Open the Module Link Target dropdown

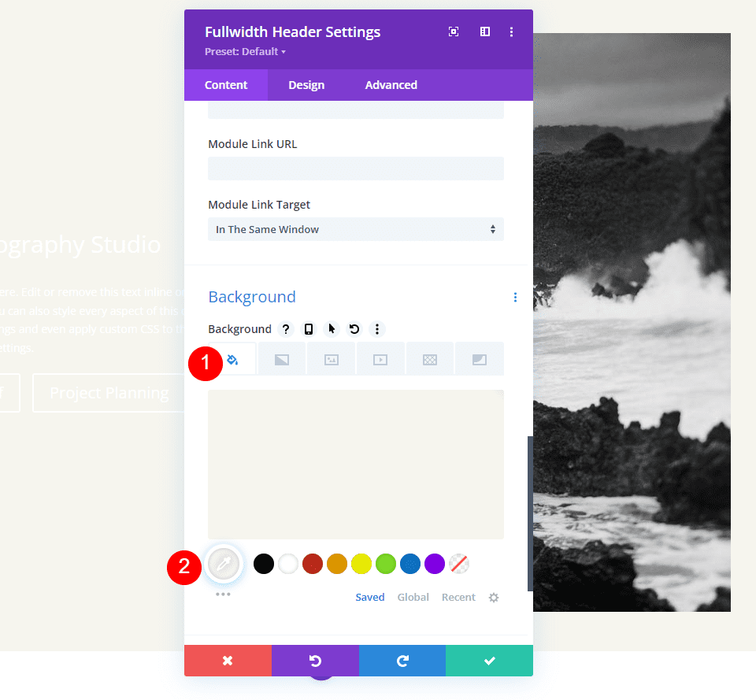(355, 229)
